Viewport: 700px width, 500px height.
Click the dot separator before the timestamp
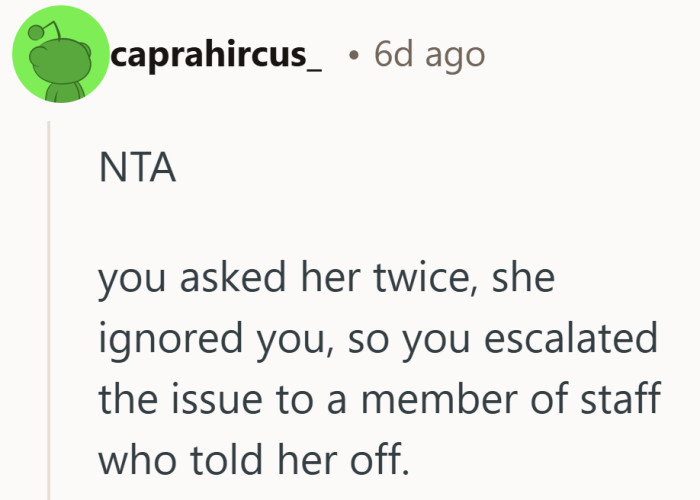(x=356, y=55)
